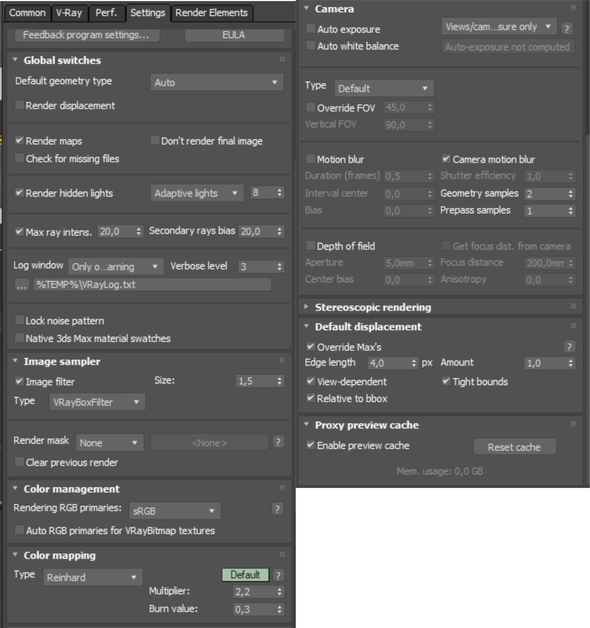This screenshot has height=628, width=590.
Task: Toggle the Depth of field checkbox
Action: coord(310,246)
